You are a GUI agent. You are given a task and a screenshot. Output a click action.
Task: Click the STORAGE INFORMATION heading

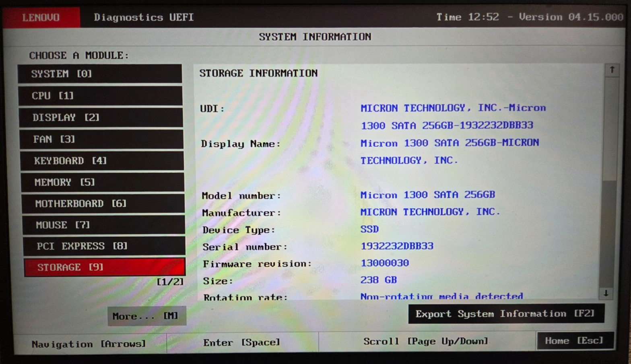pos(258,73)
